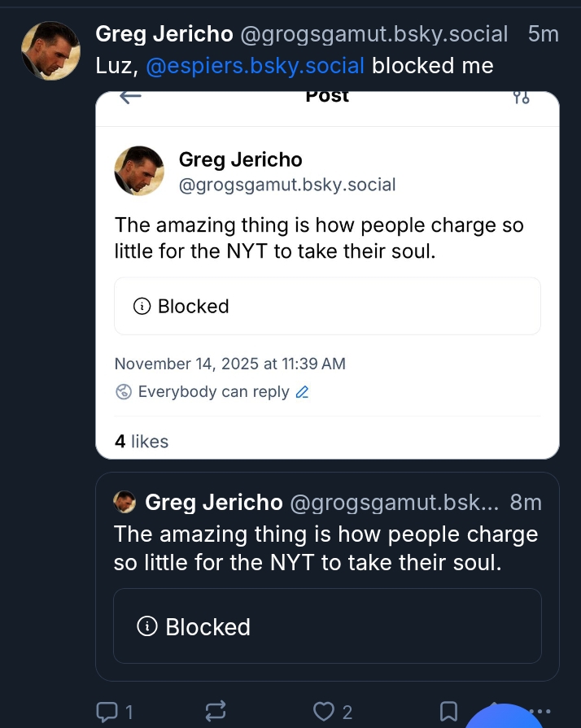Click the globe icon before Everybody can reply
Viewport: 581px width, 728px height.
coord(124,392)
